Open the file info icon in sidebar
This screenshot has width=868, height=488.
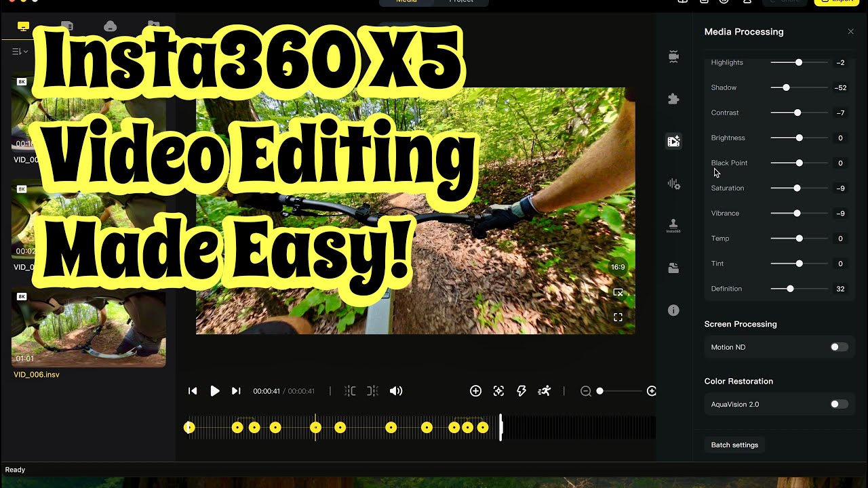pyautogui.click(x=673, y=310)
